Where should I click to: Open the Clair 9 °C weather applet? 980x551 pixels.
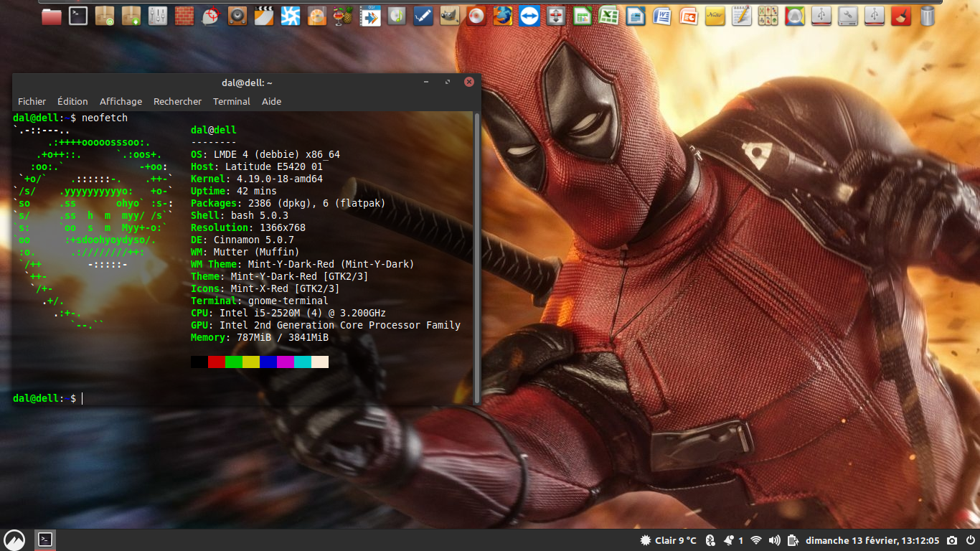tap(668, 540)
